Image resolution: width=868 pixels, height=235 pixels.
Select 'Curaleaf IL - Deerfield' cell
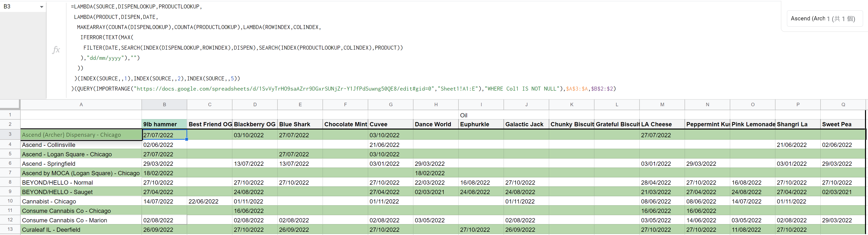81,229
